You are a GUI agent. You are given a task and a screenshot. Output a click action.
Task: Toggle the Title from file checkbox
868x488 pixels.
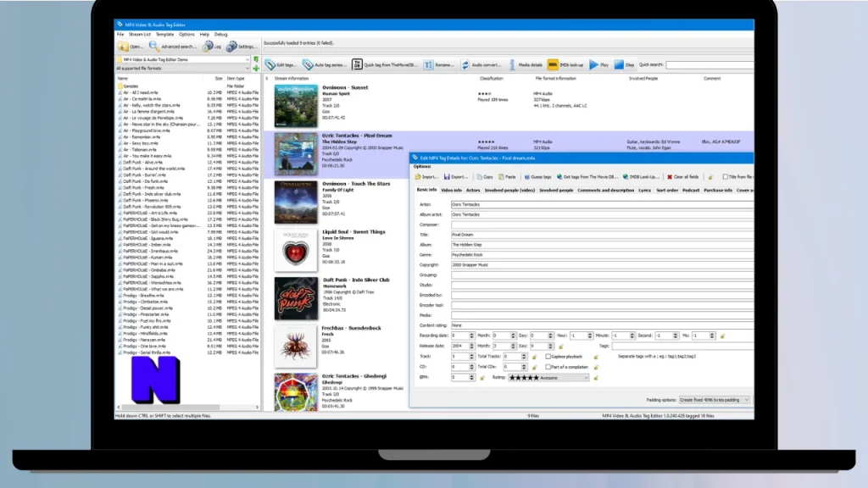[726, 177]
